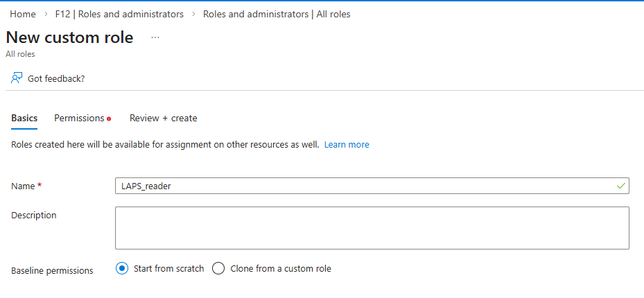
Task: Switch to the Basics tab
Action: [24, 119]
